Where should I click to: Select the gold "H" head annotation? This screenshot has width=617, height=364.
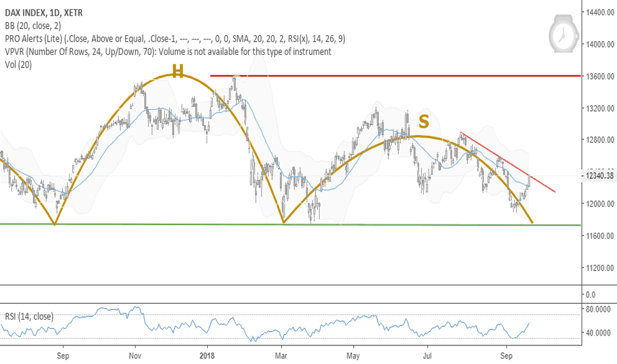[x=178, y=71]
